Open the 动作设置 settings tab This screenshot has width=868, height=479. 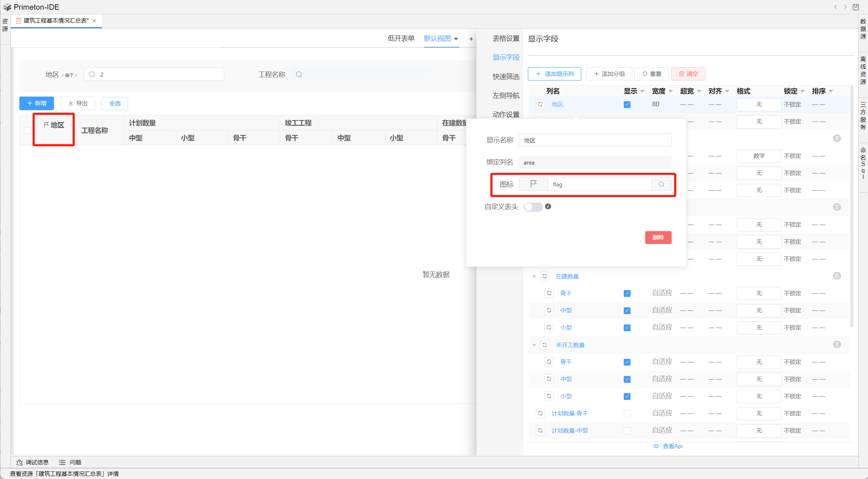pyautogui.click(x=506, y=114)
